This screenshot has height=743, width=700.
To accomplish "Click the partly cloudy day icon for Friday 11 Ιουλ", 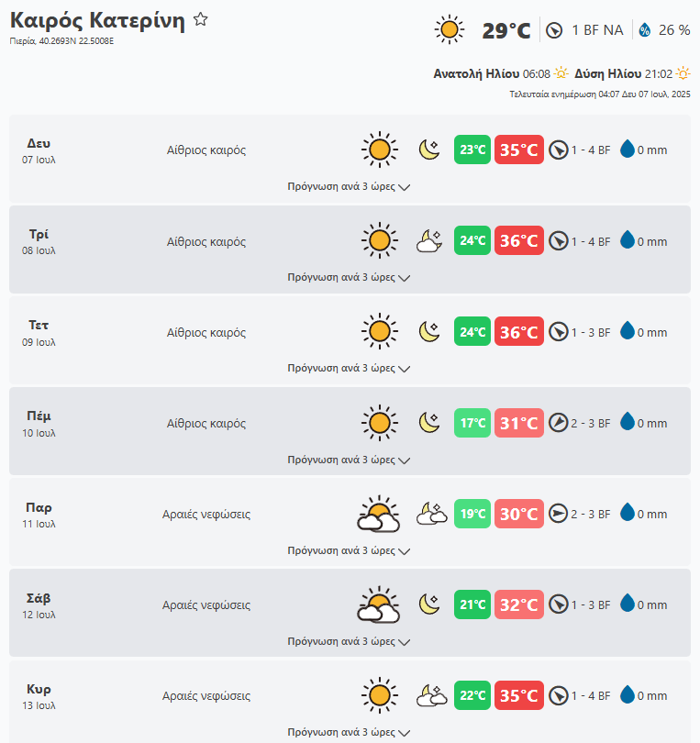I will pyautogui.click(x=378, y=515).
